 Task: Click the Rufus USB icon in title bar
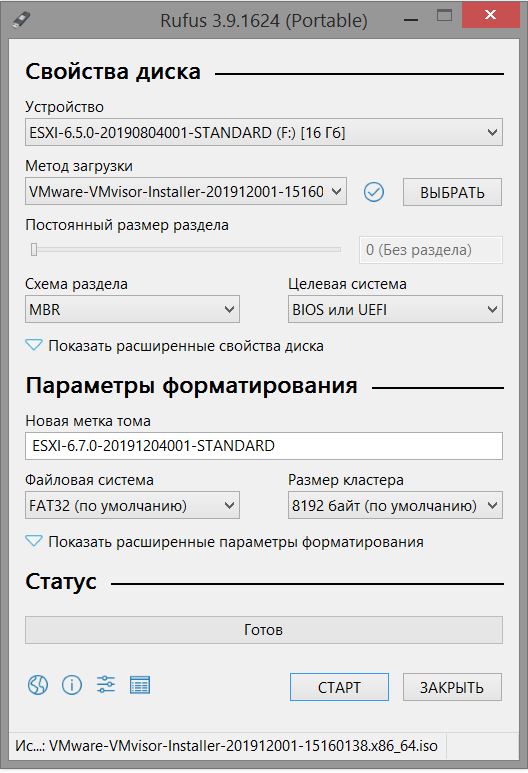click(21, 20)
